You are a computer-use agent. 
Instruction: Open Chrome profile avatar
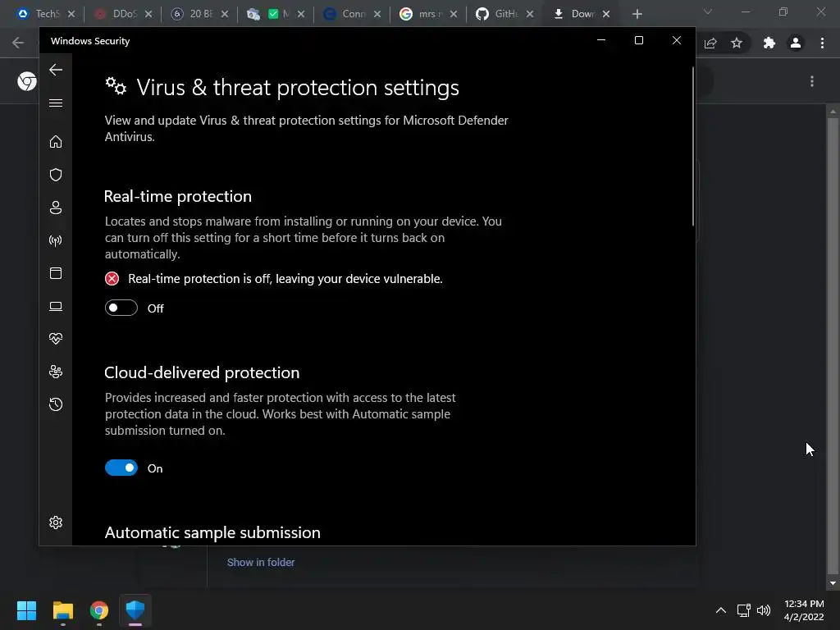pos(796,43)
